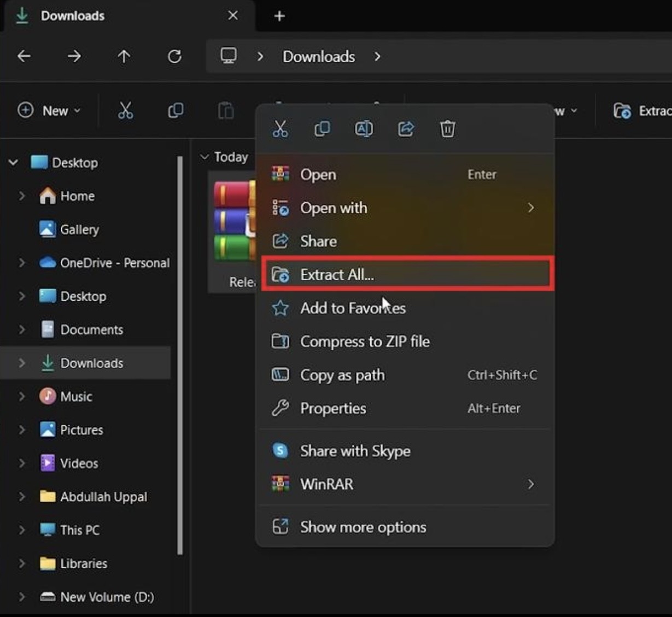
Task: Refresh the Downloads folder view
Action: pos(174,56)
